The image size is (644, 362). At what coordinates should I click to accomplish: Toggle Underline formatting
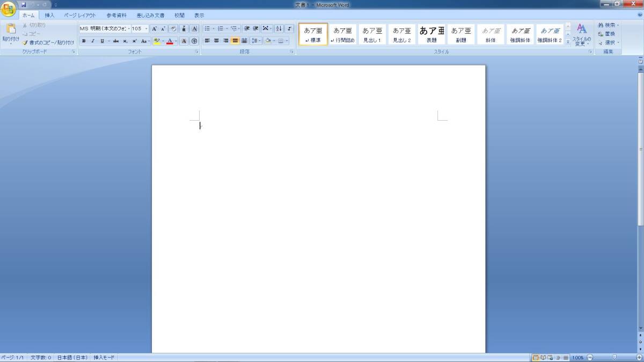pos(102,41)
